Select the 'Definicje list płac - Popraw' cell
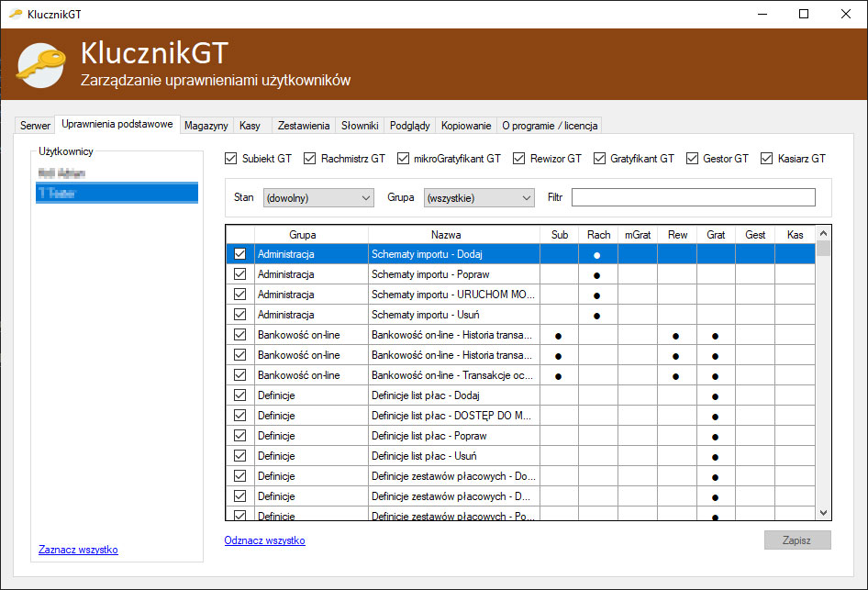The image size is (868, 590). pyautogui.click(x=454, y=436)
